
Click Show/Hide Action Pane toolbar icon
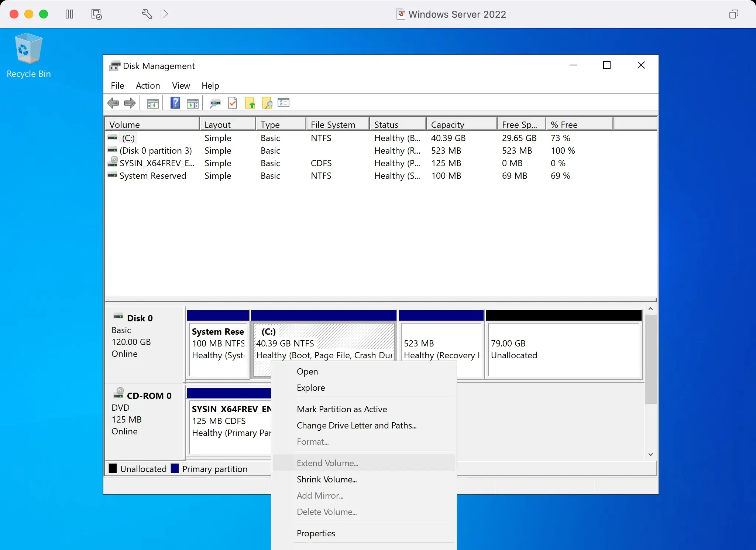[193, 103]
